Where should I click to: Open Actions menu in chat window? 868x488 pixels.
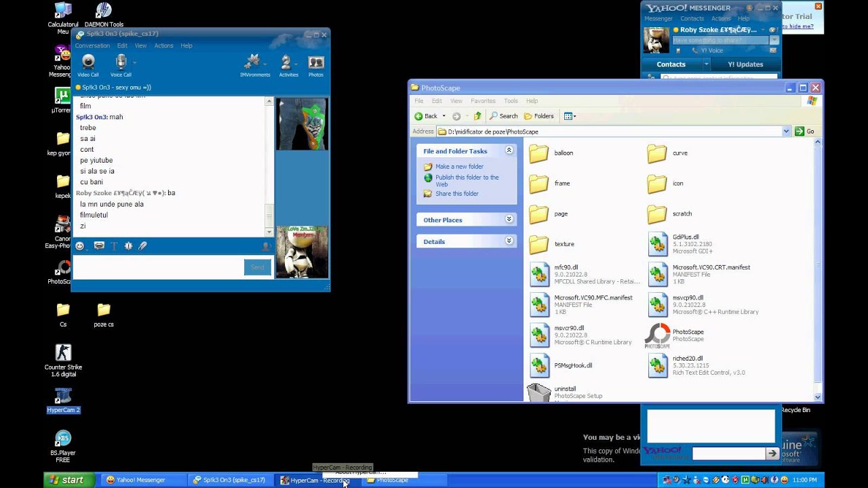point(163,46)
